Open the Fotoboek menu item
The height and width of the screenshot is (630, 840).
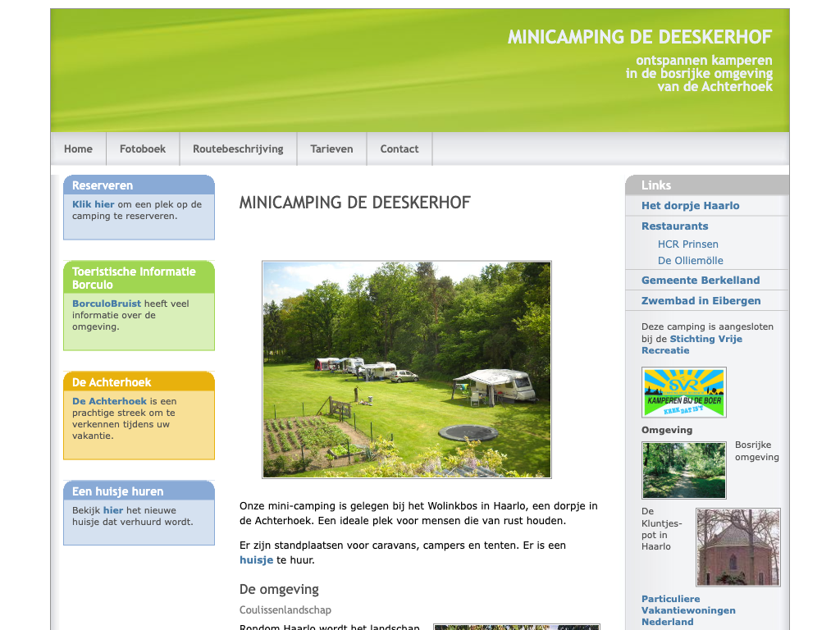pos(143,149)
